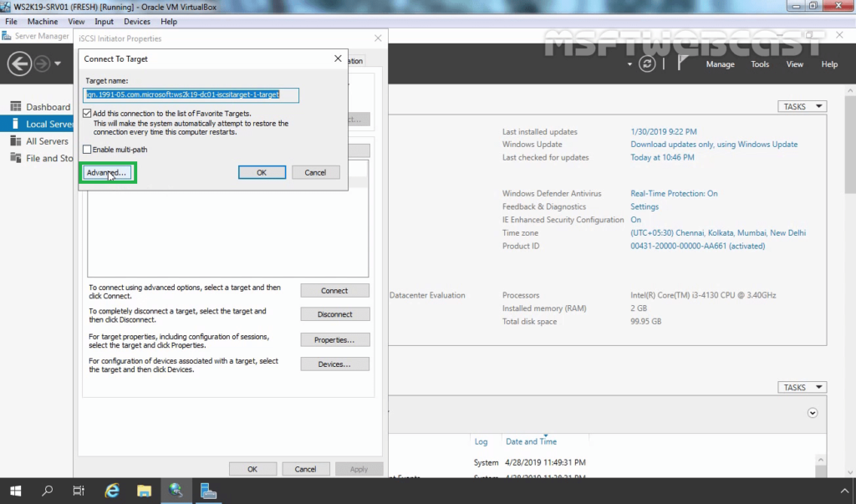Open VirtualBox Devices menu
This screenshot has height=504, width=856.
[136, 21]
